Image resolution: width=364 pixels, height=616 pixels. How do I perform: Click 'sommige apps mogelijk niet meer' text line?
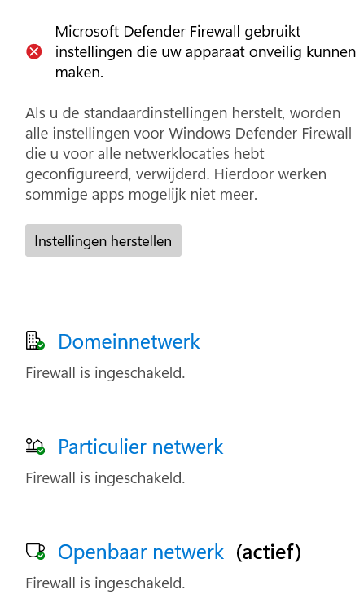click(142, 195)
